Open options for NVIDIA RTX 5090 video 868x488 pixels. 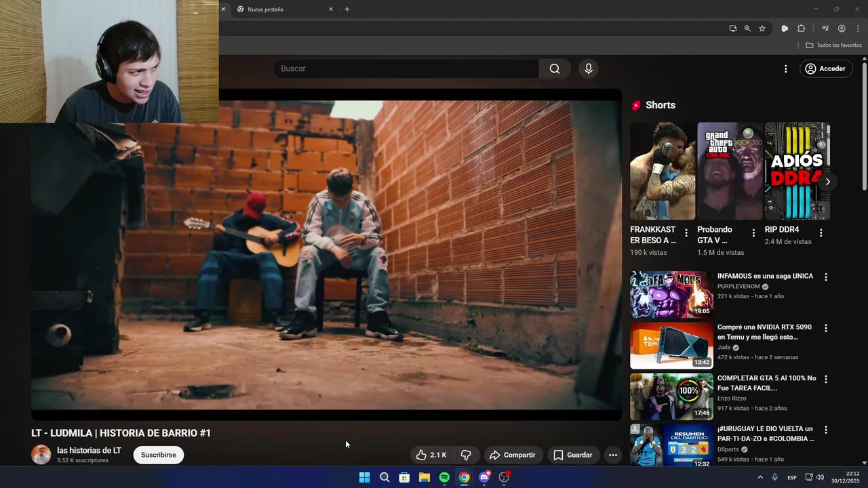coord(826,328)
